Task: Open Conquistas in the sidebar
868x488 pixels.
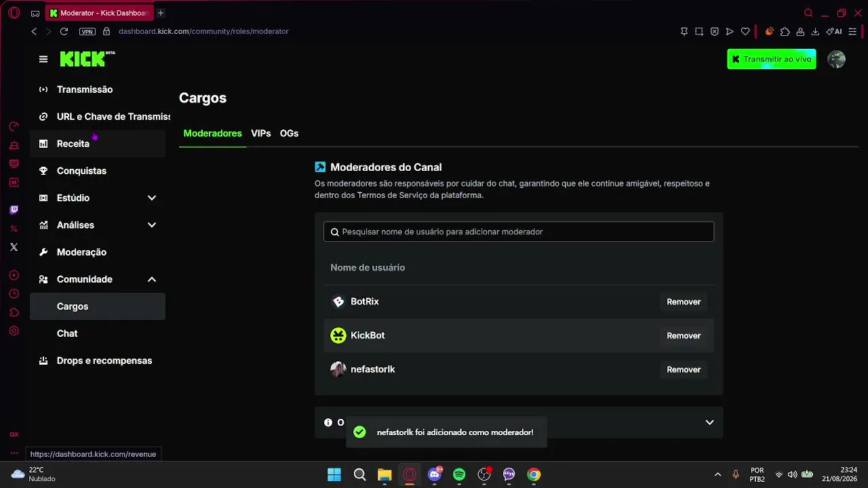Action: 98,171
